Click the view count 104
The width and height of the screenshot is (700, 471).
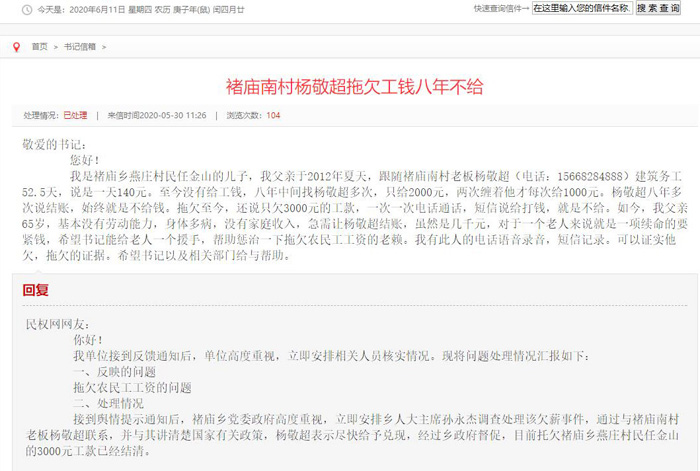[273, 115]
